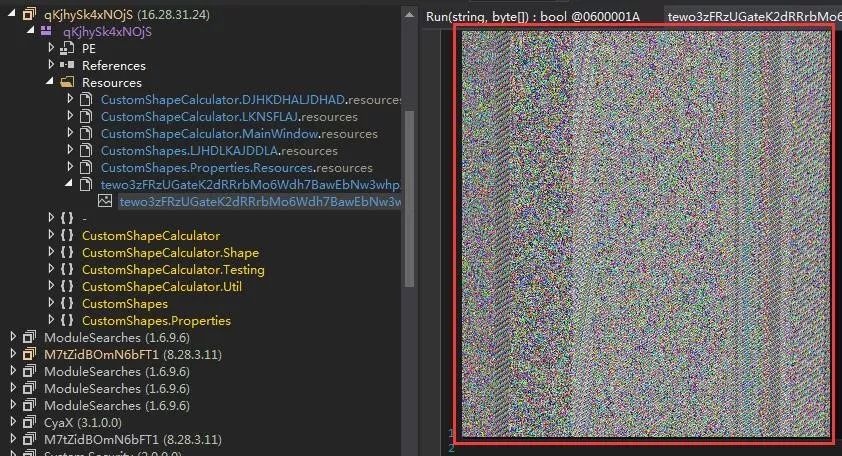Click the PE node icon
Image resolution: width=842 pixels, height=456 pixels.
tap(67, 48)
